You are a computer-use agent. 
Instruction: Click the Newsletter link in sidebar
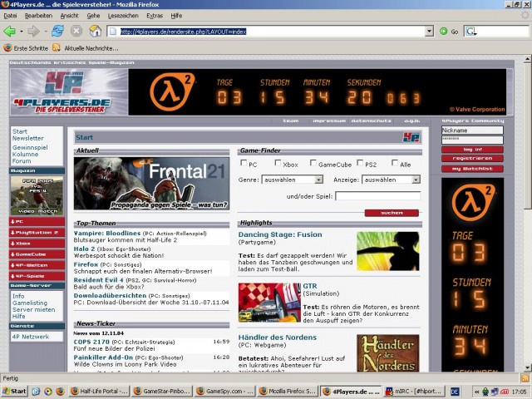(x=27, y=138)
